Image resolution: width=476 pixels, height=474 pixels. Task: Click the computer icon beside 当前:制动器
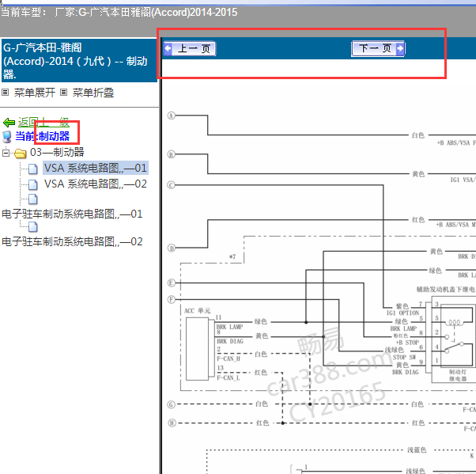(6, 137)
